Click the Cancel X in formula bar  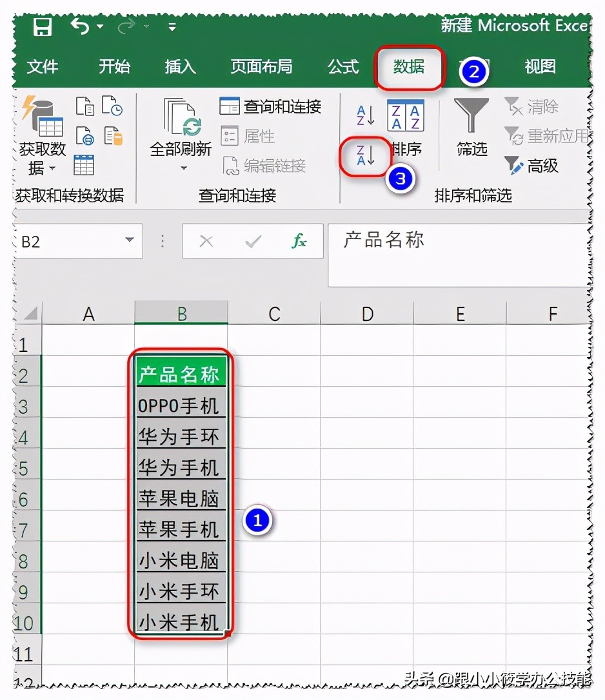pos(206,242)
